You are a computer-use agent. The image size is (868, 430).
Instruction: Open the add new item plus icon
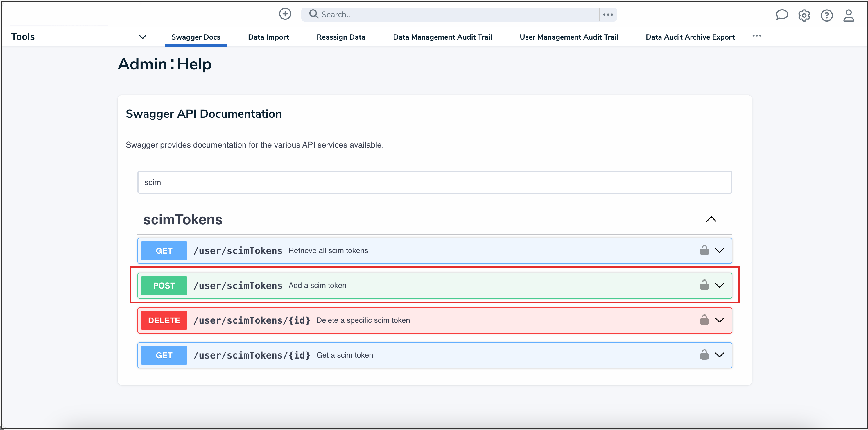285,14
